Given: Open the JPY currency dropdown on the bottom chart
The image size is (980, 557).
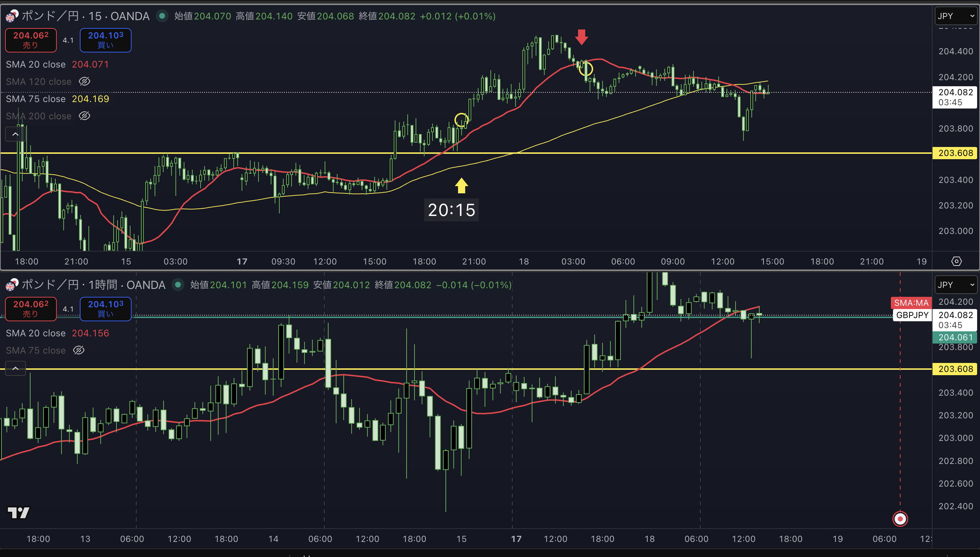Looking at the screenshot, I should click(956, 285).
